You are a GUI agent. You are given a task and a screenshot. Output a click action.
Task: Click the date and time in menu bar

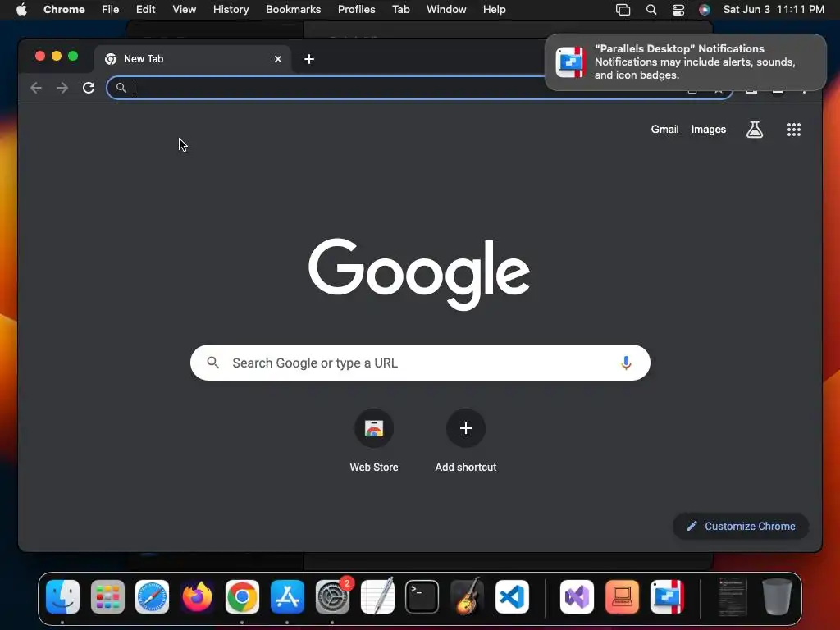(x=774, y=10)
